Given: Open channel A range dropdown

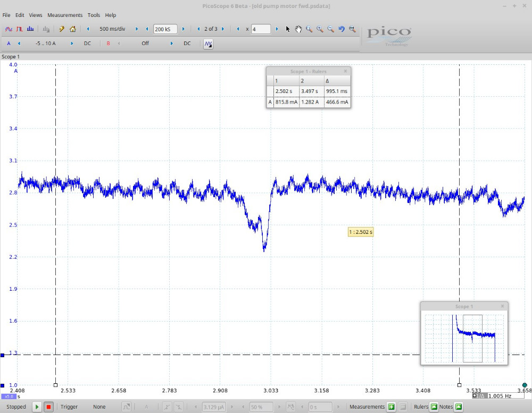Looking at the screenshot, I should click(45, 44).
